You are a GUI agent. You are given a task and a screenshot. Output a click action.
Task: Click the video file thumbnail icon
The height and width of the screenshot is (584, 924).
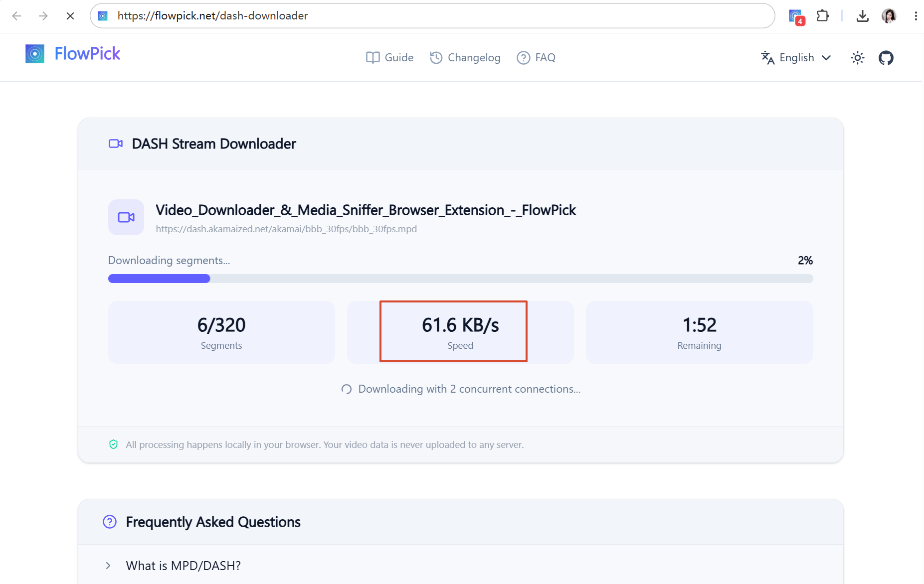[x=126, y=217]
